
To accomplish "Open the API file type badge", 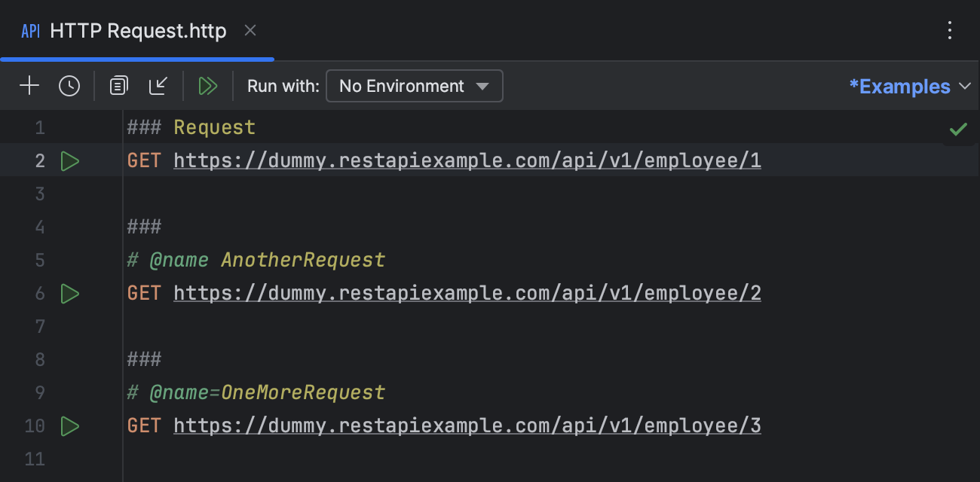I will coord(29,31).
